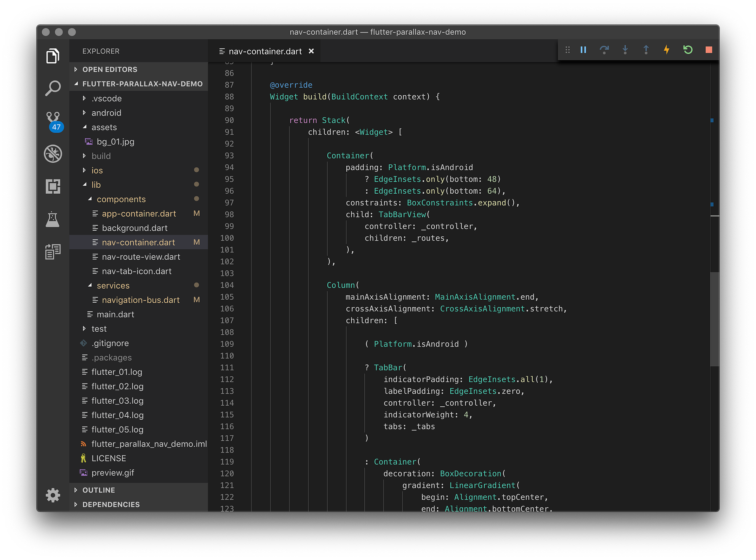Stop the debugger with the red square
The width and height of the screenshot is (756, 560).
[x=708, y=50]
